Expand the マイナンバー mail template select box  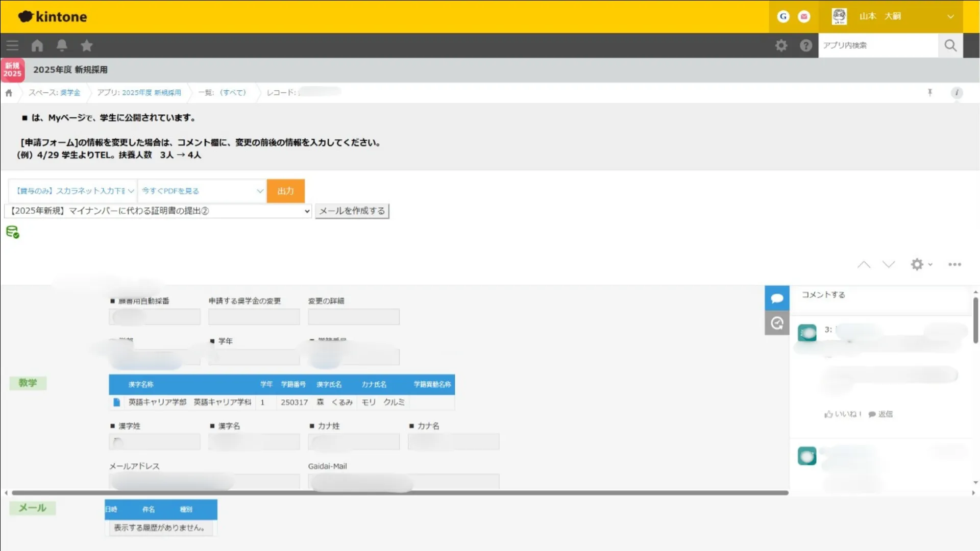click(158, 211)
